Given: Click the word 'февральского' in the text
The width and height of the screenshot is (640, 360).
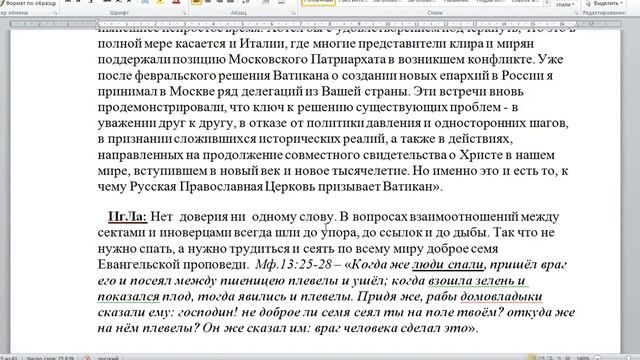Looking at the screenshot, I should coord(175,76).
